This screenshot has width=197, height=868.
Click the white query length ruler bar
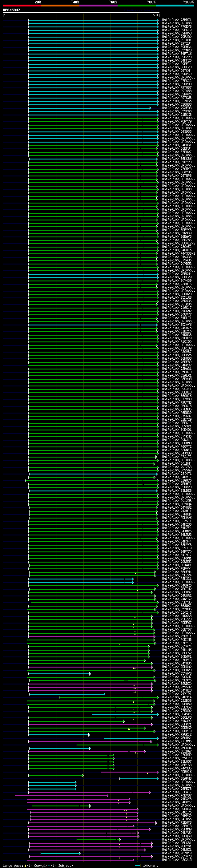pyautogui.click(x=81, y=12)
